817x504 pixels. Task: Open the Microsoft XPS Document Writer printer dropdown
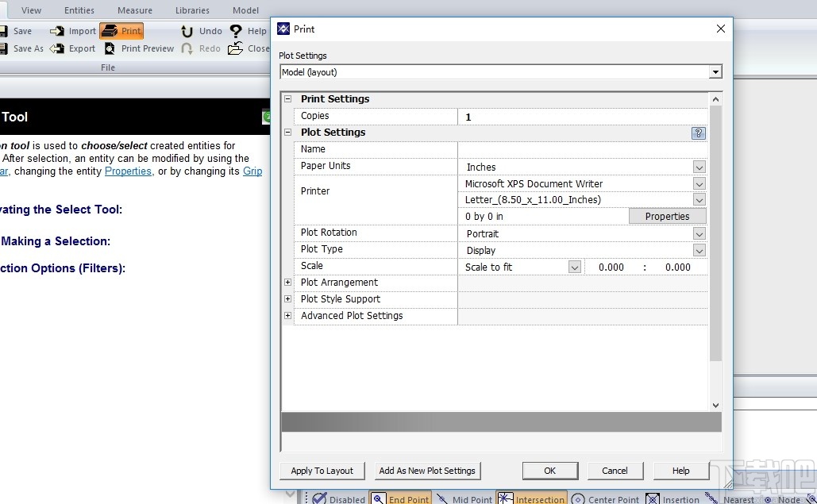(x=699, y=184)
